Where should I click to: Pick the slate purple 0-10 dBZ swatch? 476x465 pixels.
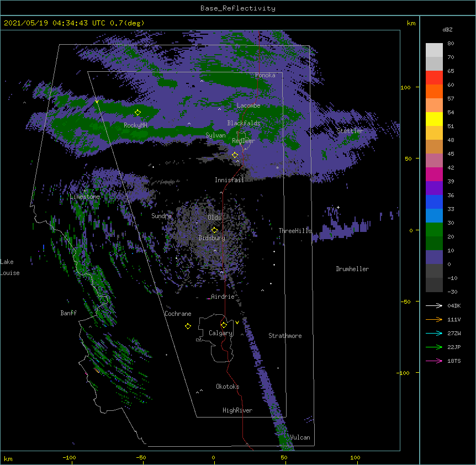click(x=434, y=257)
